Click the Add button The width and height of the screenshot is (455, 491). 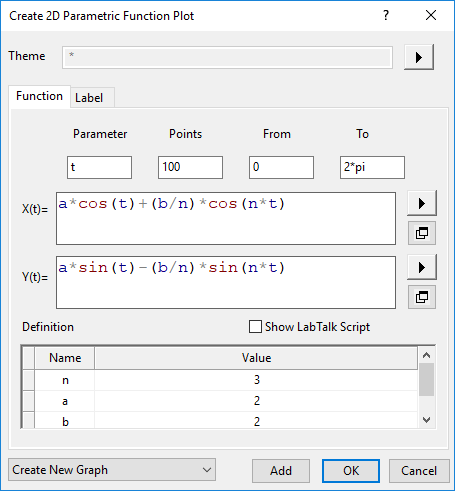tap(281, 471)
